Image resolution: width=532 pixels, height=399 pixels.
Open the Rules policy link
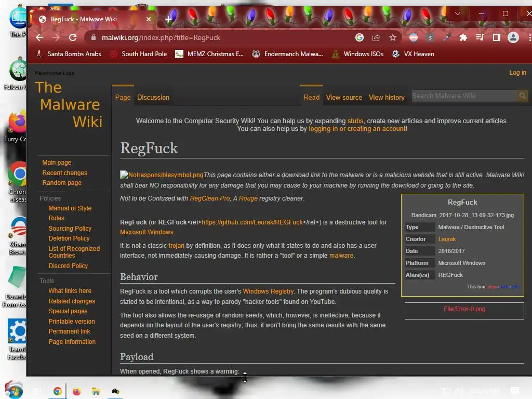pyautogui.click(x=56, y=218)
